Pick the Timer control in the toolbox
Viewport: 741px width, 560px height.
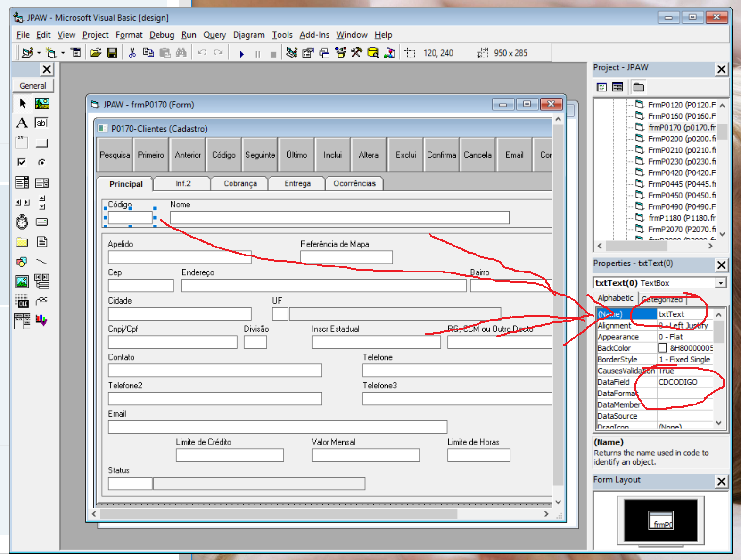[22, 222]
